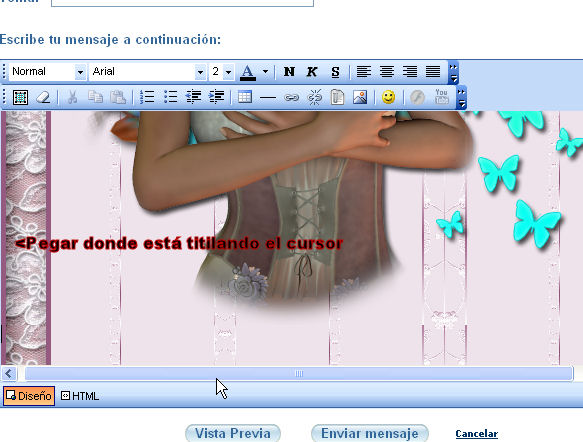Switch to the Diseño tab
583x442 pixels.
tap(29, 396)
